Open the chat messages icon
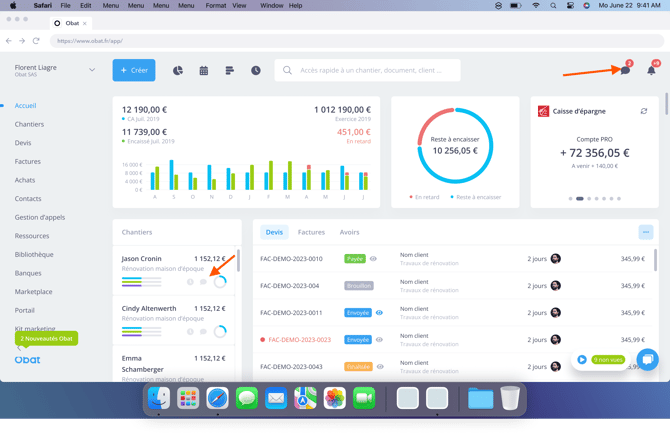The image size is (670, 435). coord(625,70)
